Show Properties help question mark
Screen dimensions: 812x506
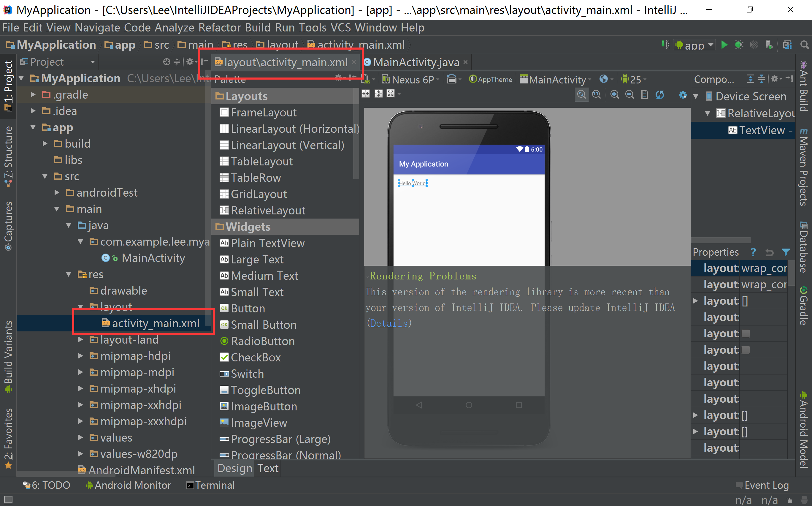753,252
